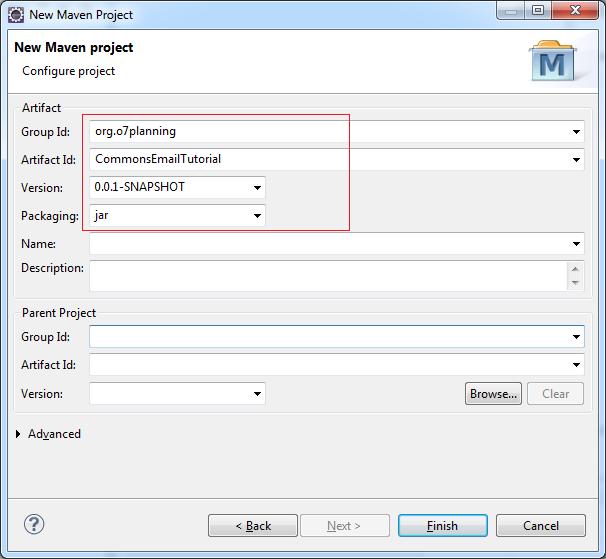Expand the Advanced section

coord(18,434)
